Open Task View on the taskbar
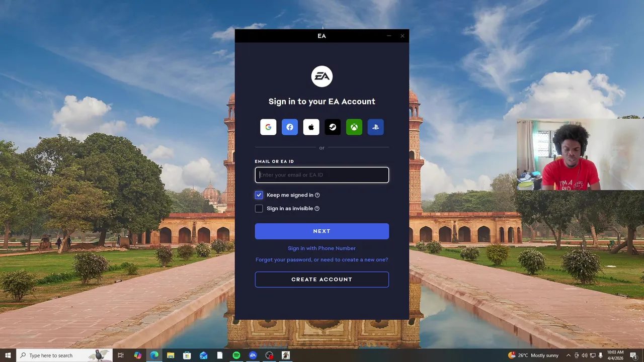Image resolution: width=644 pixels, height=362 pixels. tap(121, 355)
